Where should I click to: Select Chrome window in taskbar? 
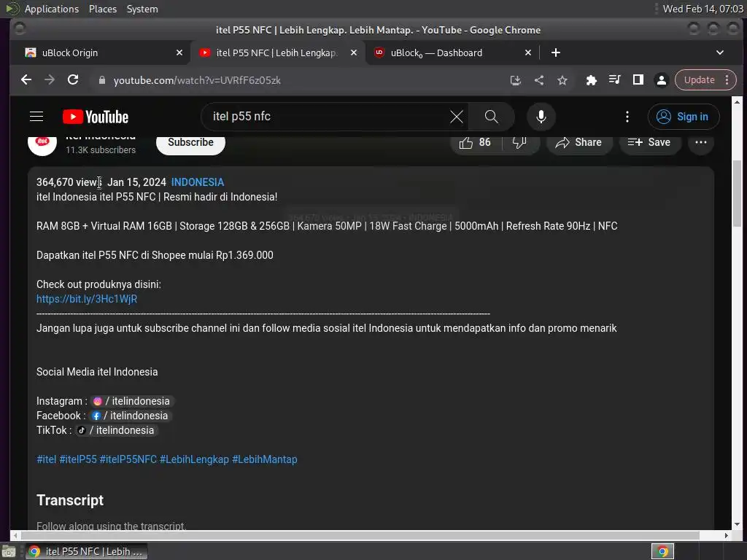86,551
